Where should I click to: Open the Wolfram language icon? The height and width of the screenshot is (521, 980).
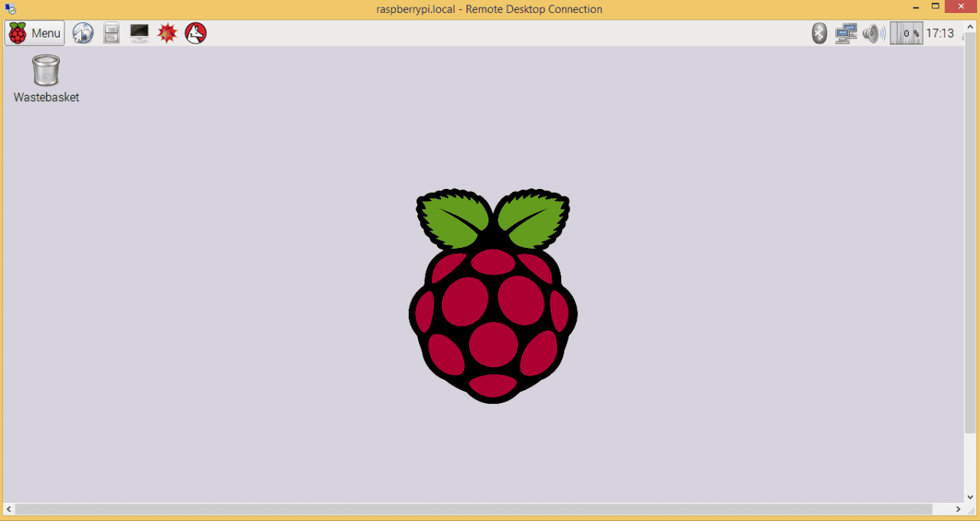click(195, 33)
